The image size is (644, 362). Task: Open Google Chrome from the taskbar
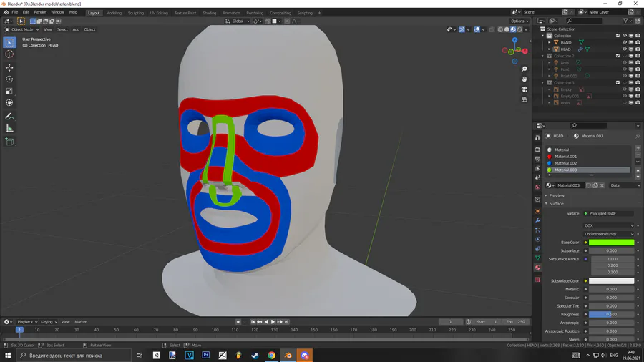(x=271, y=356)
